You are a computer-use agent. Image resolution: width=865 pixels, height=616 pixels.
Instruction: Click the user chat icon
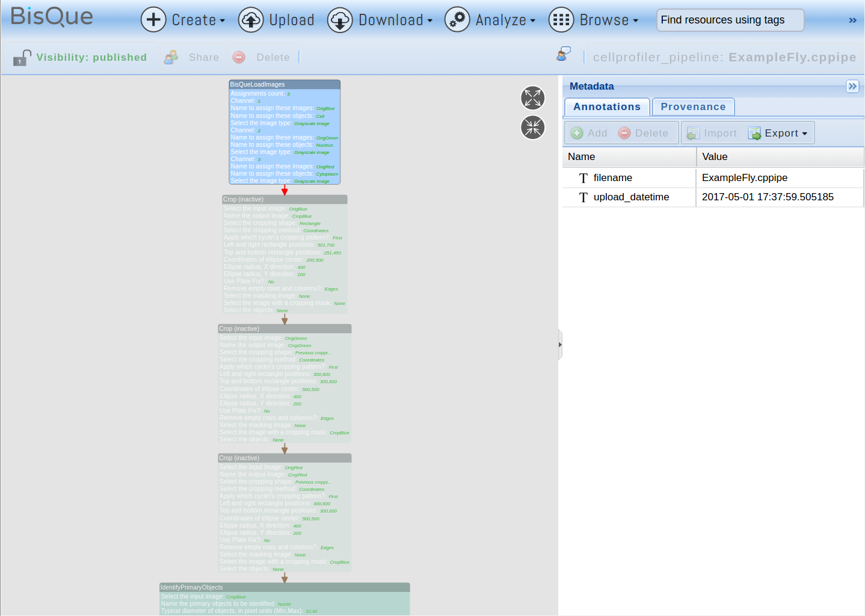pos(564,54)
